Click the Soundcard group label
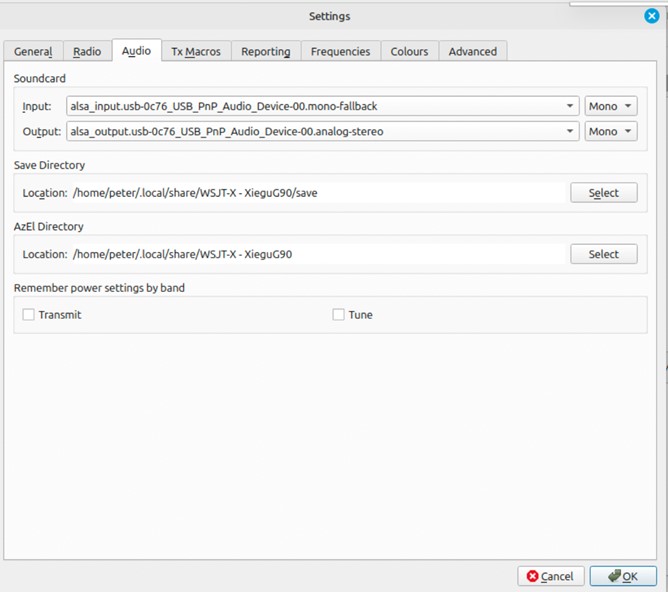This screenshot has width=668, height=592. pyautogui.click(x=40, y=78)
